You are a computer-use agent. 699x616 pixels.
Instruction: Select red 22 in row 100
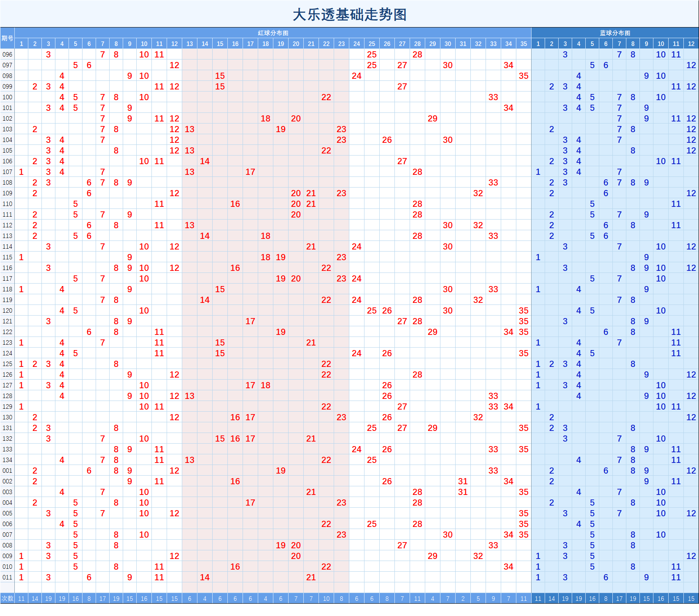pyautogui.click(x=326, y=97)
